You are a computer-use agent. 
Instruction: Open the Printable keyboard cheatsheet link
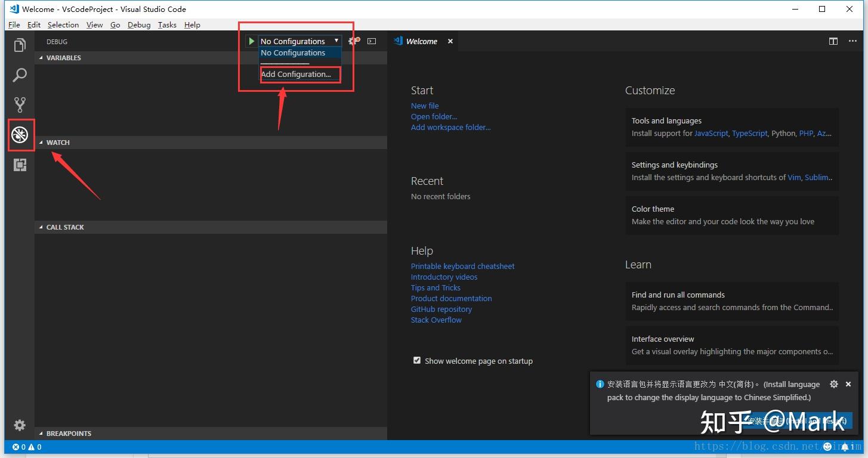click(x=462, y=266)
